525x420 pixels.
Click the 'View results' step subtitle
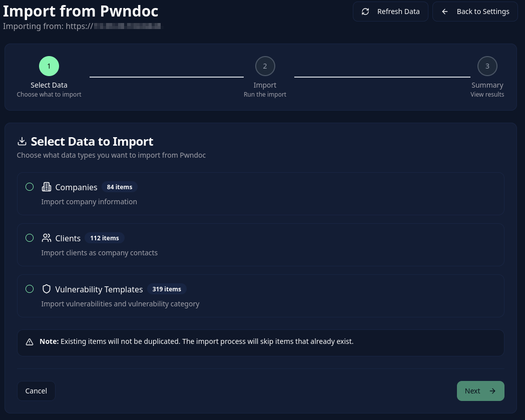click(487, 95)
